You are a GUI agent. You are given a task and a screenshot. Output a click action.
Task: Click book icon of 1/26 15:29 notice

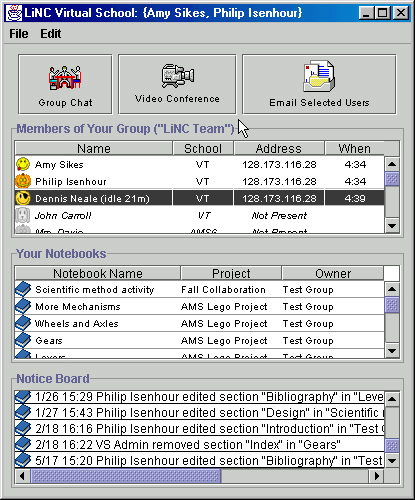(x=23, y=397)
